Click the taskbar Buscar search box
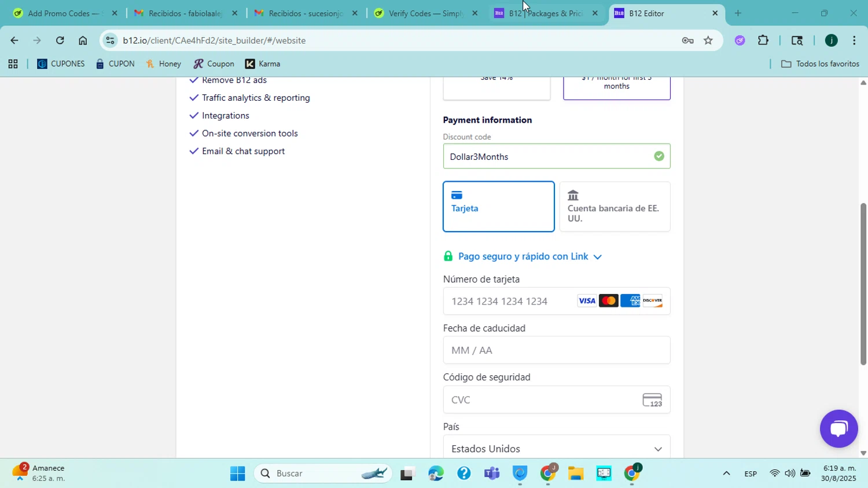The height and width of the screenshot is (488, 868). tap(323, 474)
